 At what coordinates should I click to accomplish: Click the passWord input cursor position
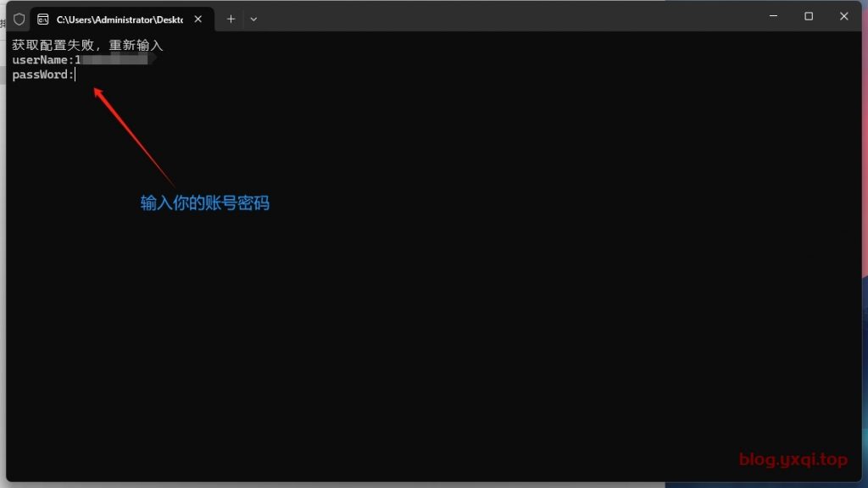pos(75,75)
